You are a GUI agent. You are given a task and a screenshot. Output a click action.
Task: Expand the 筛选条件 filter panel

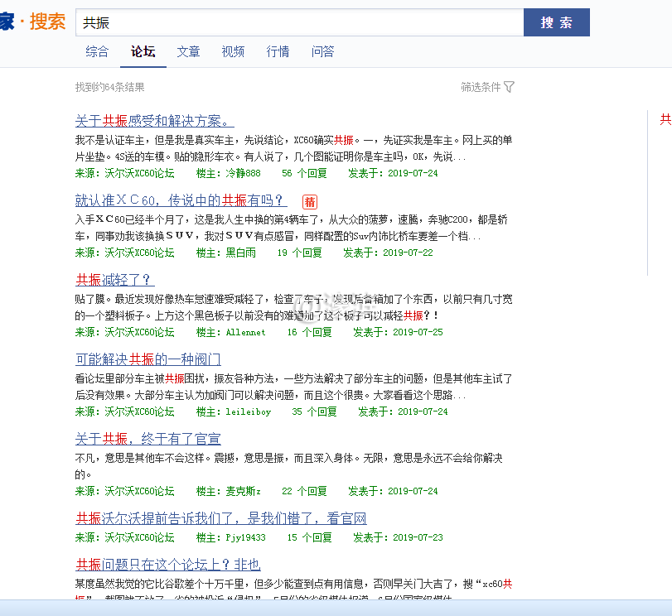pos(482,86)
